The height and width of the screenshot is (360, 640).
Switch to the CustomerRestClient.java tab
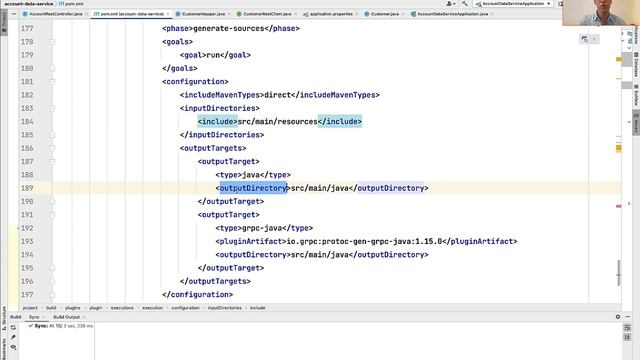point(267,14)
